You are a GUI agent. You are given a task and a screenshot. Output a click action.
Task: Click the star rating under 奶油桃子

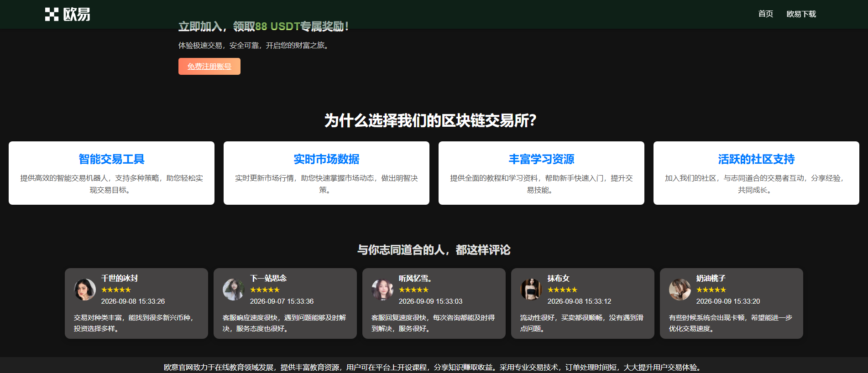(x=711, y=290)
